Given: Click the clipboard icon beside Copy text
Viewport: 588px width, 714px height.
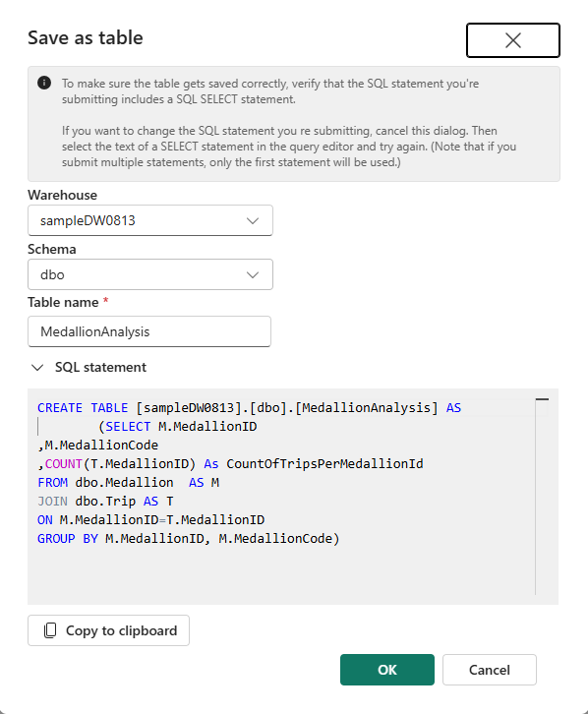Looking at the screenshot, I should pos(50,630).
